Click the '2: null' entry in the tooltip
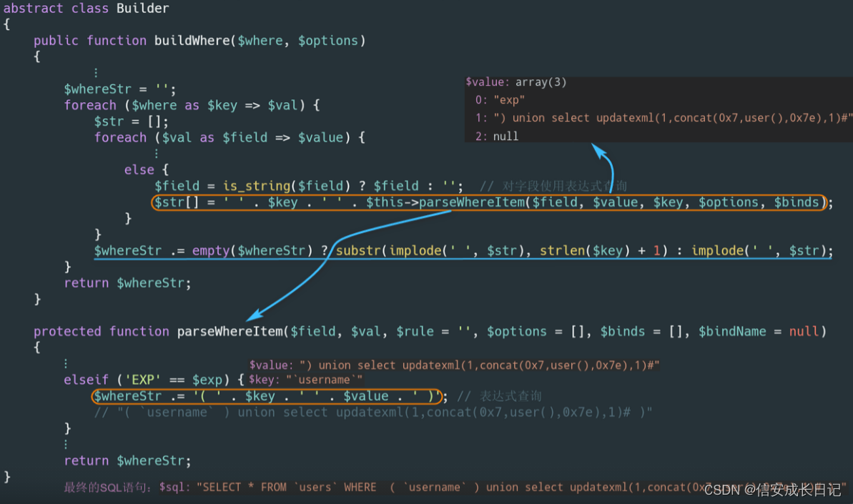The height and width of the screenshot is (504, 853). (x=497, y=136)
